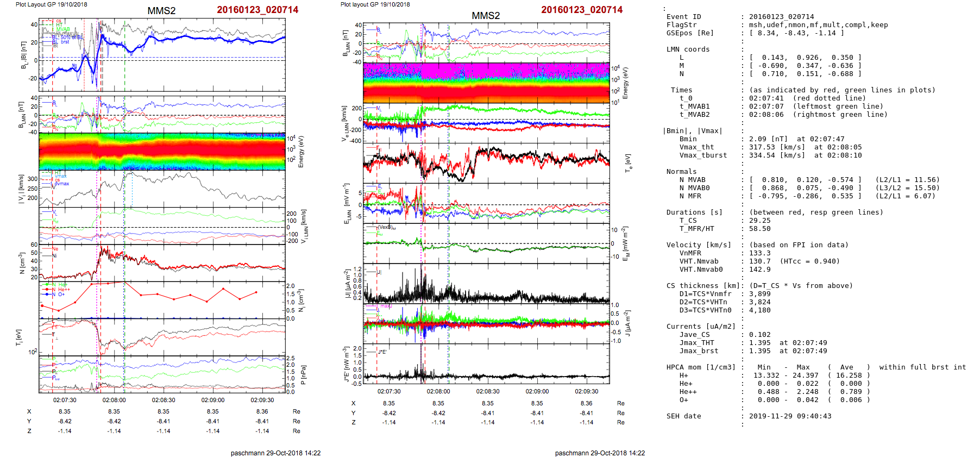
Task: Select the red 20160123_020714 heading above right plot
Action: [x=582, y=10]
